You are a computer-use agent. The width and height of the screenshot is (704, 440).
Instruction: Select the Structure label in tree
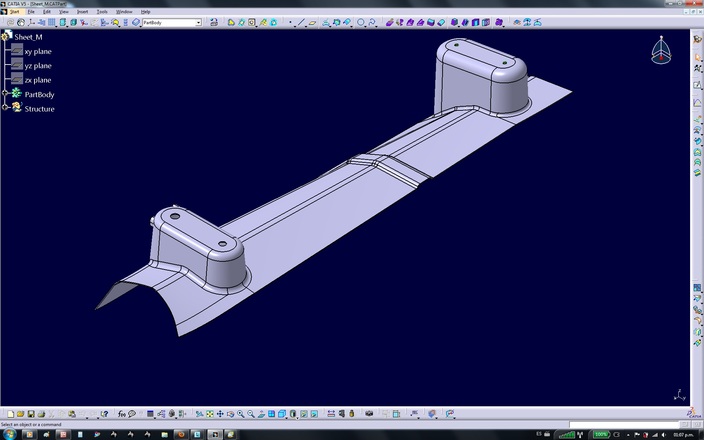[x=39, y=109]
